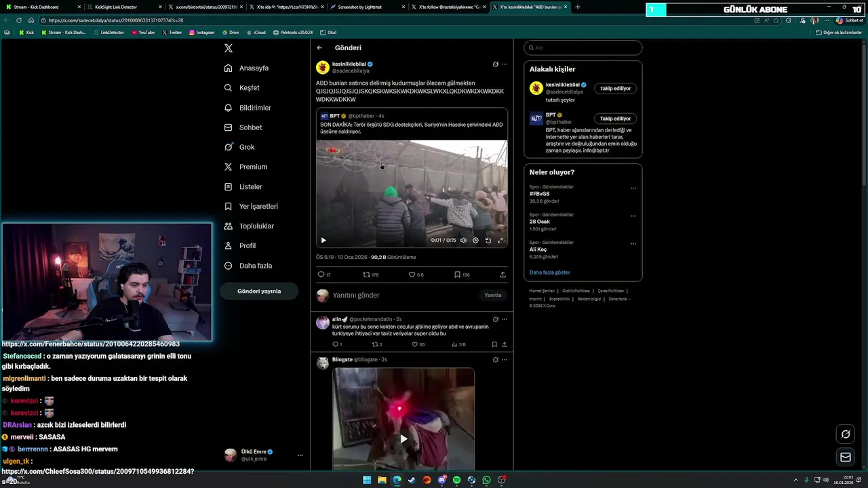Open more options on Bilogate reply
The width and height of the screenshot is (868, 488).
point(504,360)
